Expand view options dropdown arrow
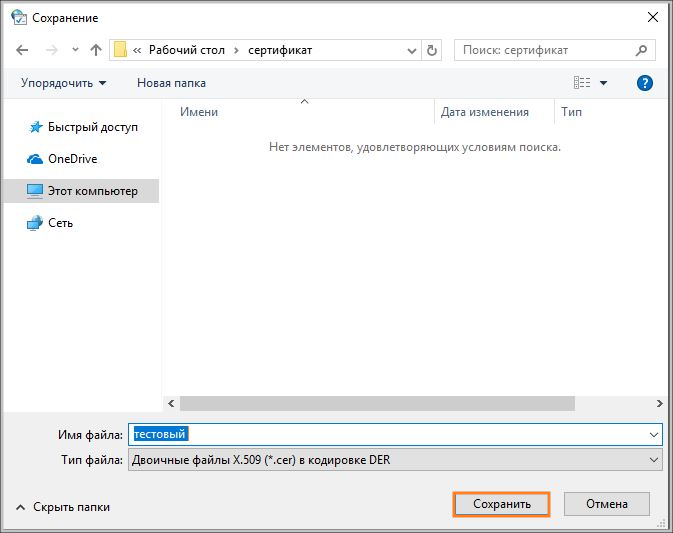 pos(604,83)
